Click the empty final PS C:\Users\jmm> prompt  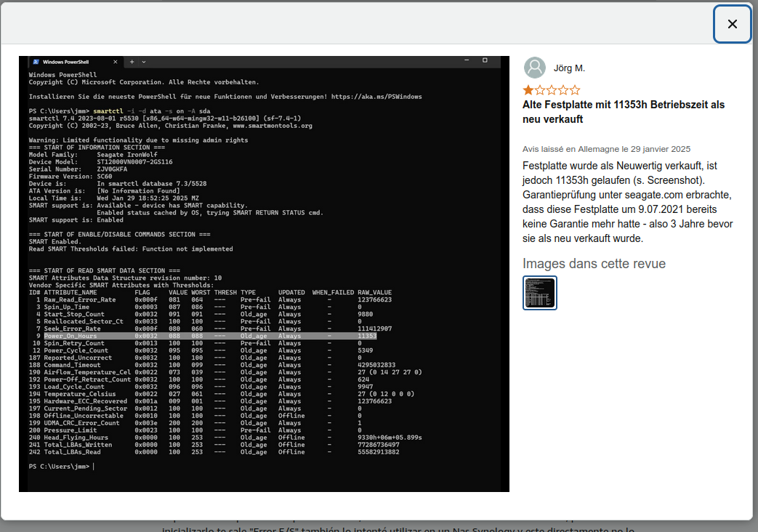(x=61, y=467)
